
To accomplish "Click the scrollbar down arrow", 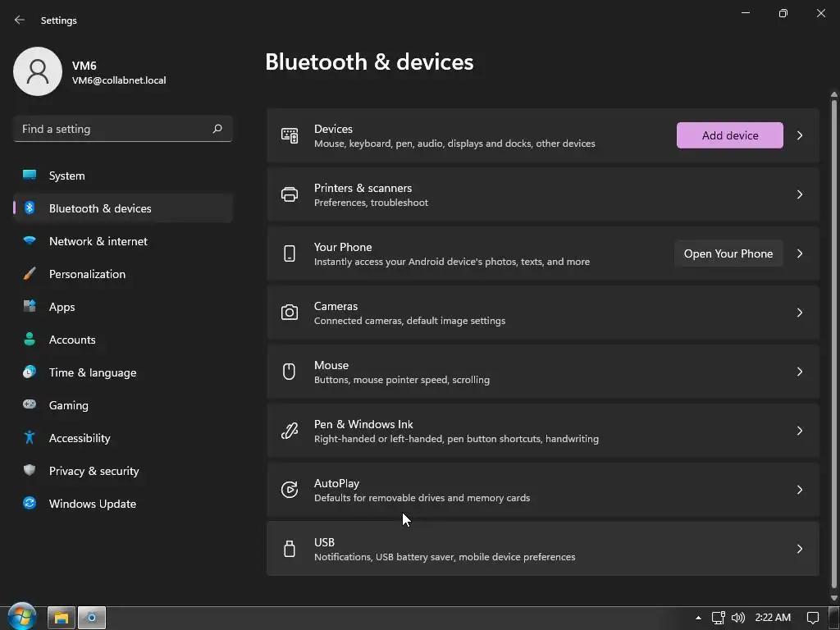I will 833,597.
